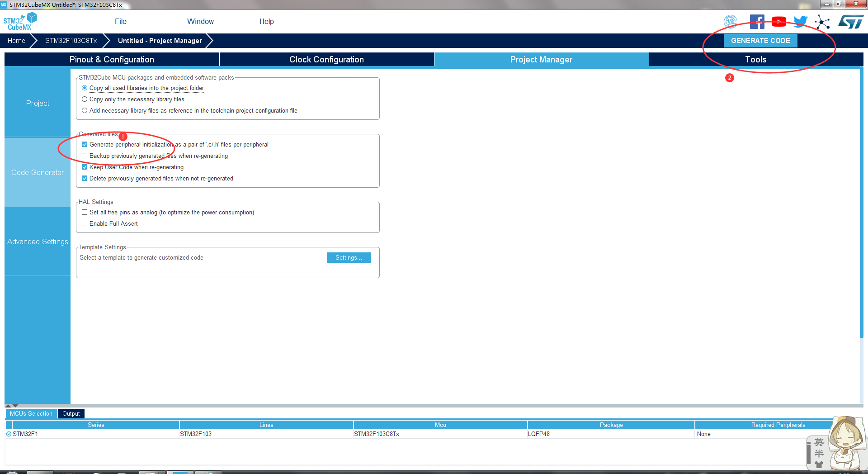Go to Home breadcrumb

16,41
